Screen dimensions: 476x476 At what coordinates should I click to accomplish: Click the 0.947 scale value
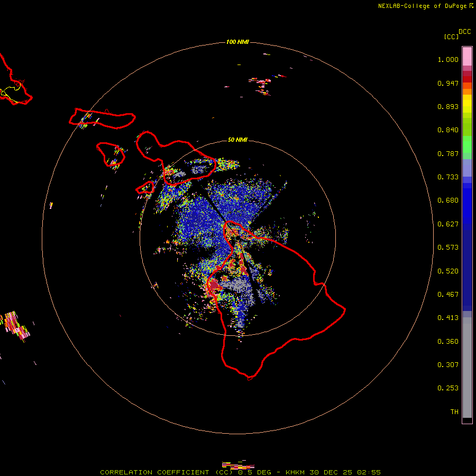pyautogui.click(x=448, y=83)
